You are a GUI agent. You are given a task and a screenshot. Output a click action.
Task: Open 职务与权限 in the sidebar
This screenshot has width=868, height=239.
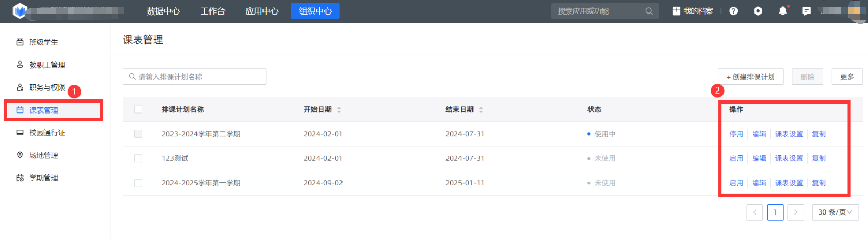coord(47,87)
